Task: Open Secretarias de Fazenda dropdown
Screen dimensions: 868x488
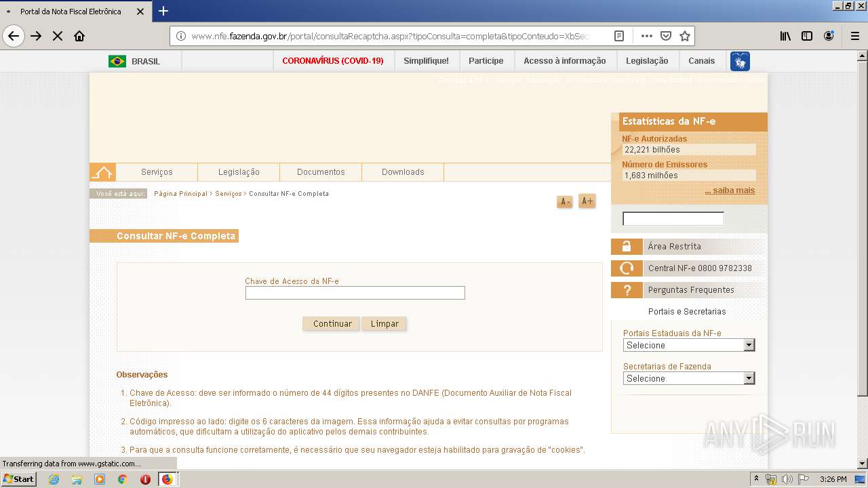Action: (x=689, y=378)
